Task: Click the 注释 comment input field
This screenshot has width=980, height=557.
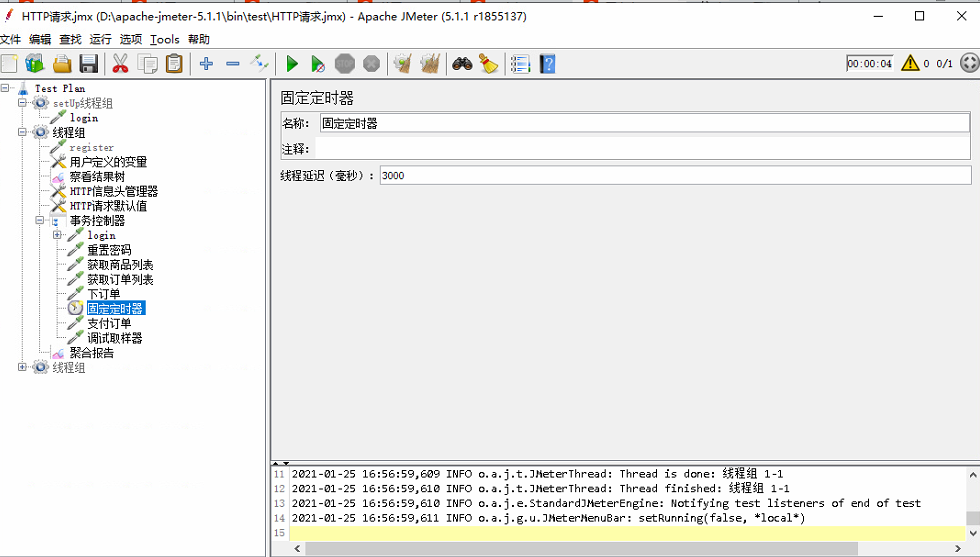Action: coord(642,149)
